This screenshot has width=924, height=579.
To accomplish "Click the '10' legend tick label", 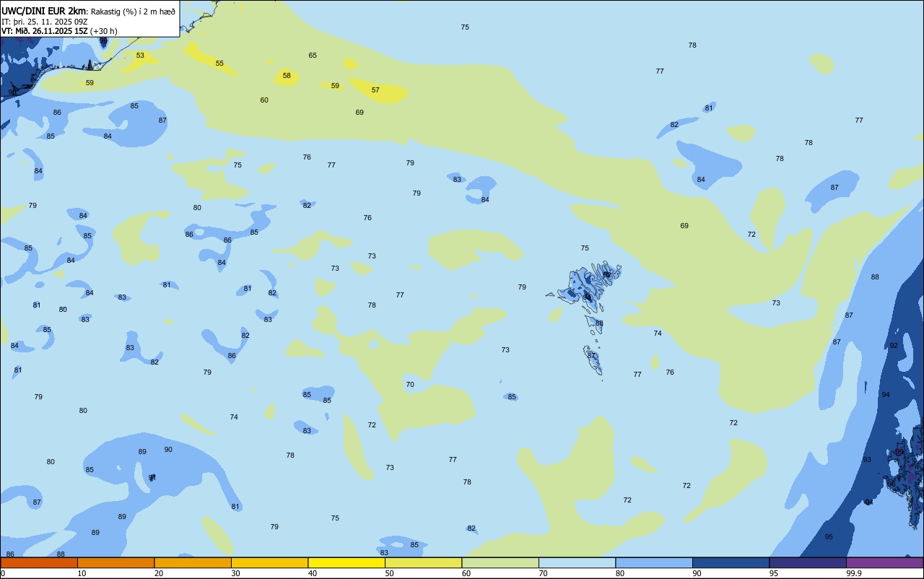I will (x=82, y=573).
